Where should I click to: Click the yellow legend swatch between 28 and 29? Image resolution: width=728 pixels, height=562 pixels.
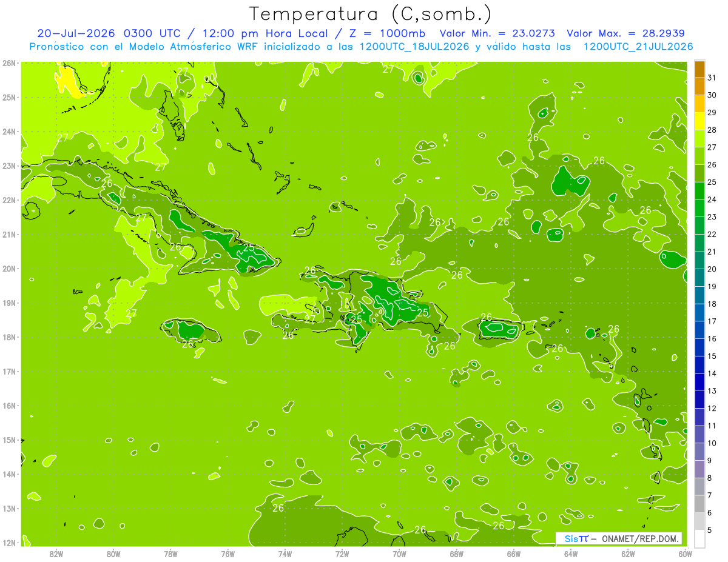[699, 121]
